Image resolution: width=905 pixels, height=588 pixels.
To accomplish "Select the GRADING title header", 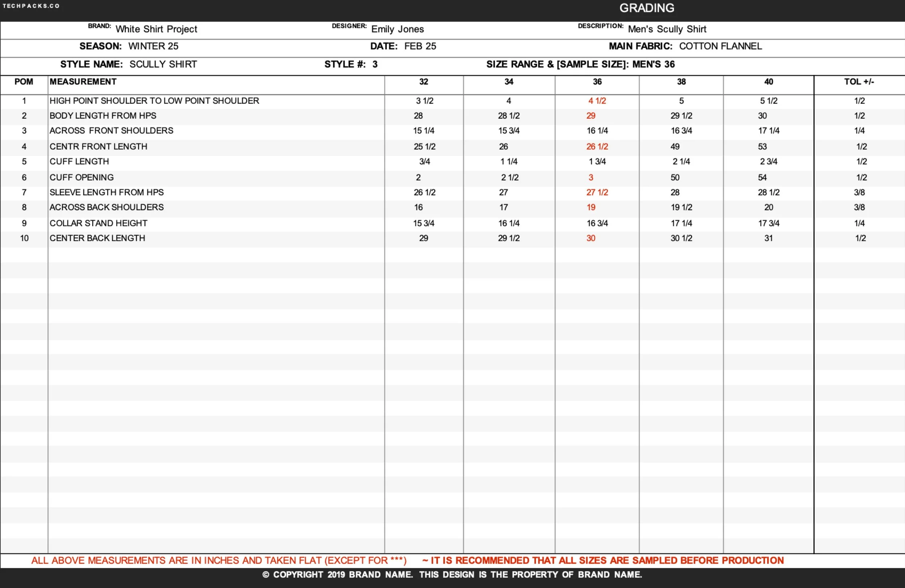I will (647, 8).
